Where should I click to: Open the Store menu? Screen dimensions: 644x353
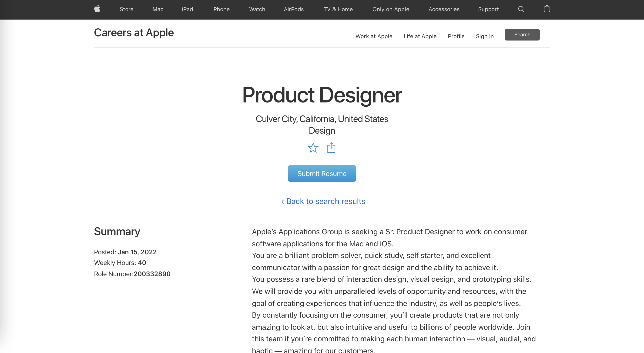[x=127, y=9]
